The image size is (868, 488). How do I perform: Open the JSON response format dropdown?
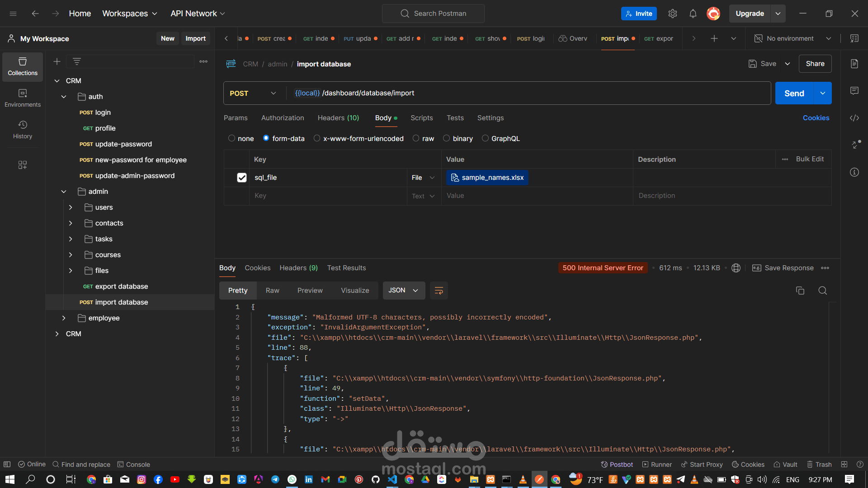click(x=404, y=291)
